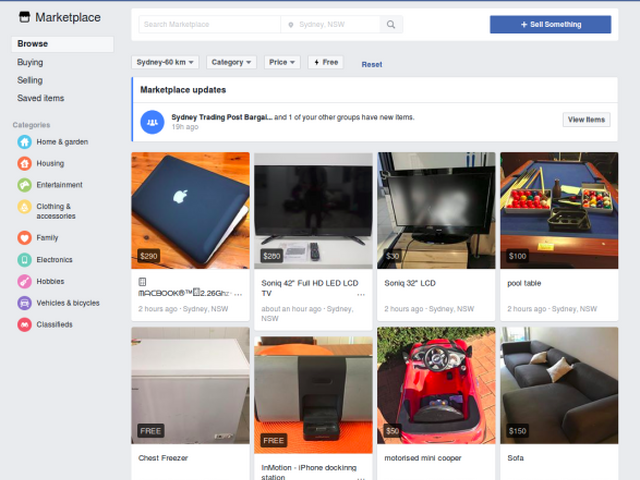Click the Sofa listing title

(x=516, y=458)
